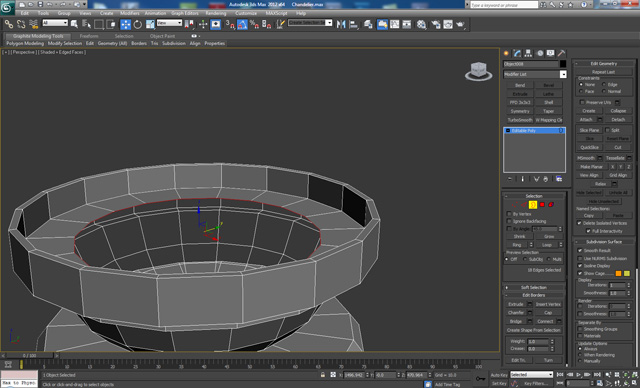Screen dimensions: 640x388
Task: Click Configure Modifier Sets icon
Action: tap(559, 179)
